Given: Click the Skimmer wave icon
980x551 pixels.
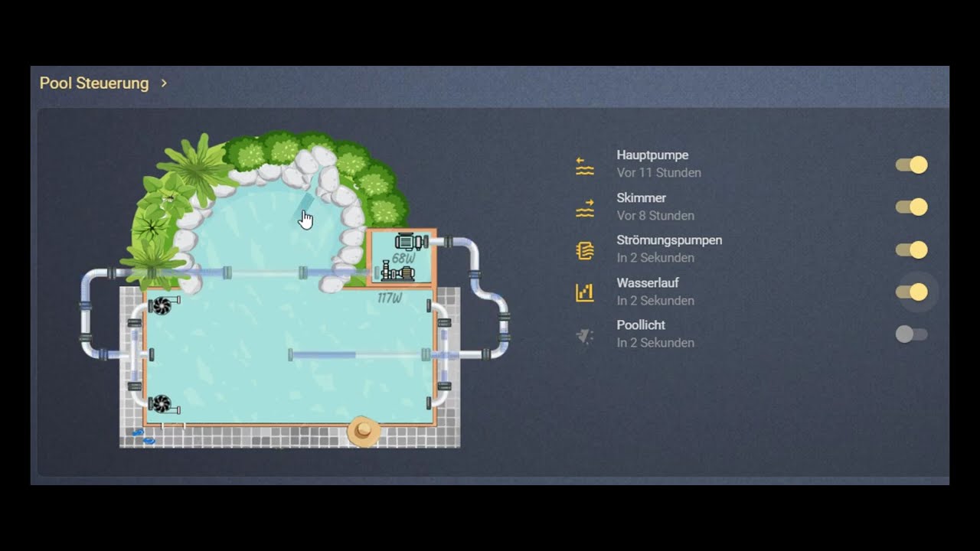Looking at the screenshot, I should 585,207.
